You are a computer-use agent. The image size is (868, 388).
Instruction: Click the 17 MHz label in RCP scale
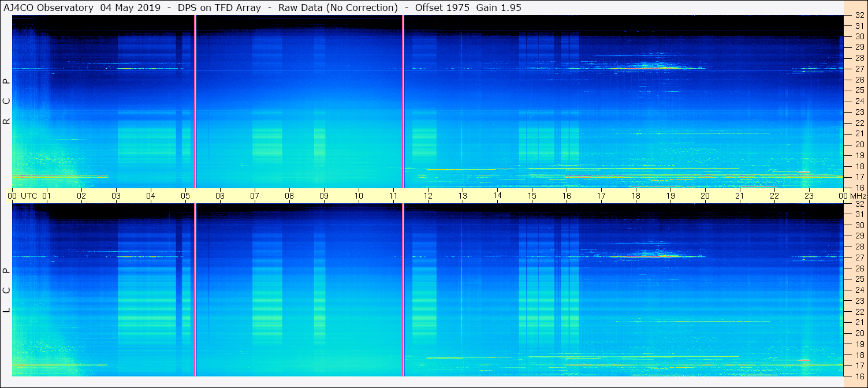click(x=859, y=177)
